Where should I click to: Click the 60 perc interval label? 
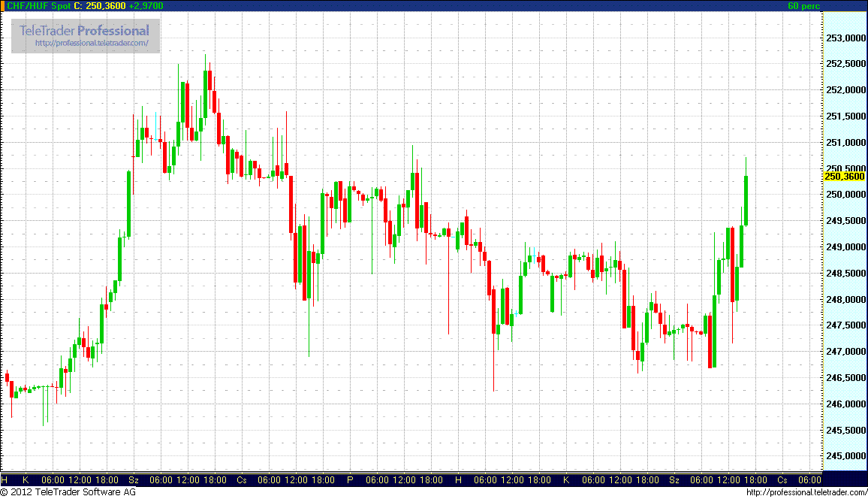click(x=803, y=5)
